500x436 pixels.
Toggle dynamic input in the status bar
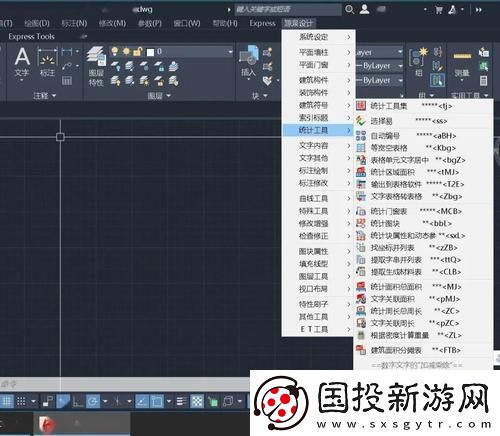(63, 401)
